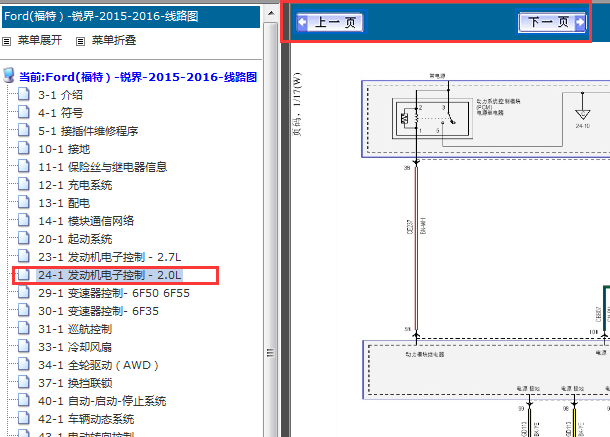Open 29-1 变速器控制- 6F50 6F55
The height and width of the screenshot is (437, 610).
114,293
